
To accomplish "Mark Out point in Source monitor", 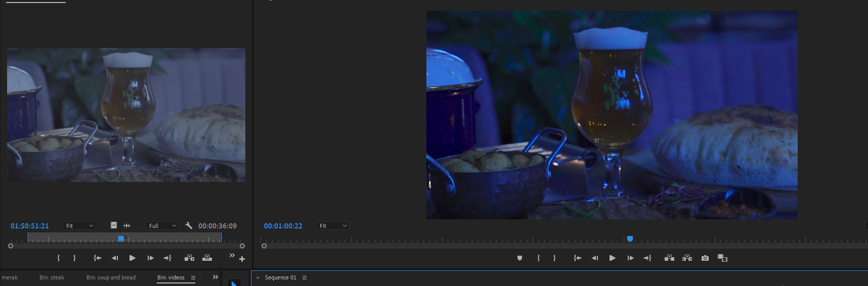I will [x=74, y=258].
